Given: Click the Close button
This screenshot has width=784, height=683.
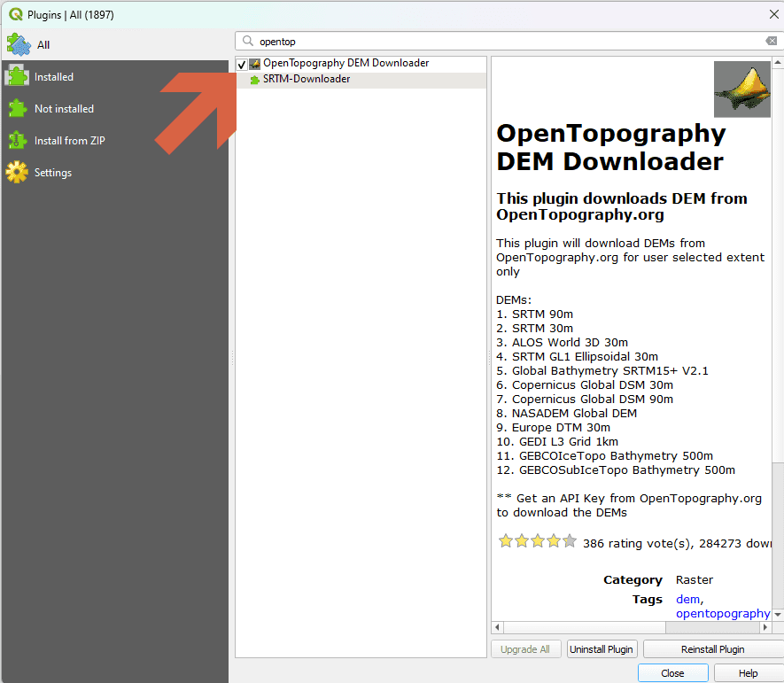Looking at the screenshot, I should pos(672,673).
